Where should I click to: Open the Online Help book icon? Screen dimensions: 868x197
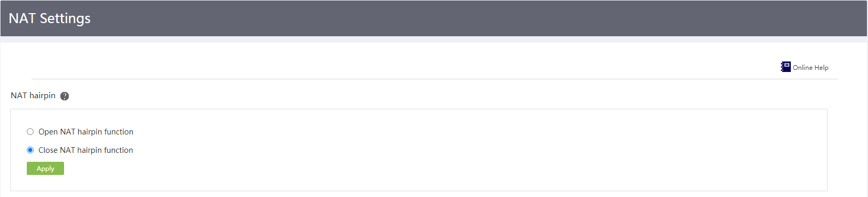click(x=786, y=67)
